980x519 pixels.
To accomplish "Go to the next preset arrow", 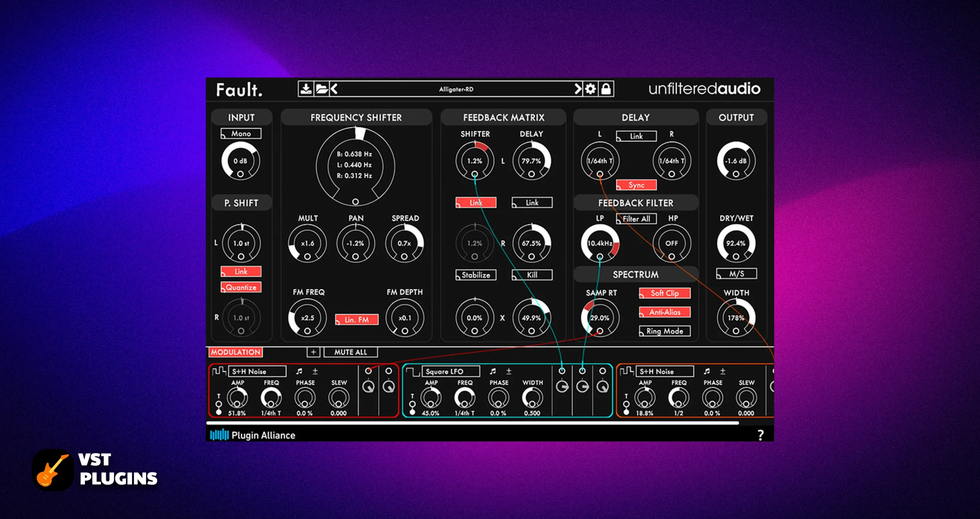I will coord(578,89).
